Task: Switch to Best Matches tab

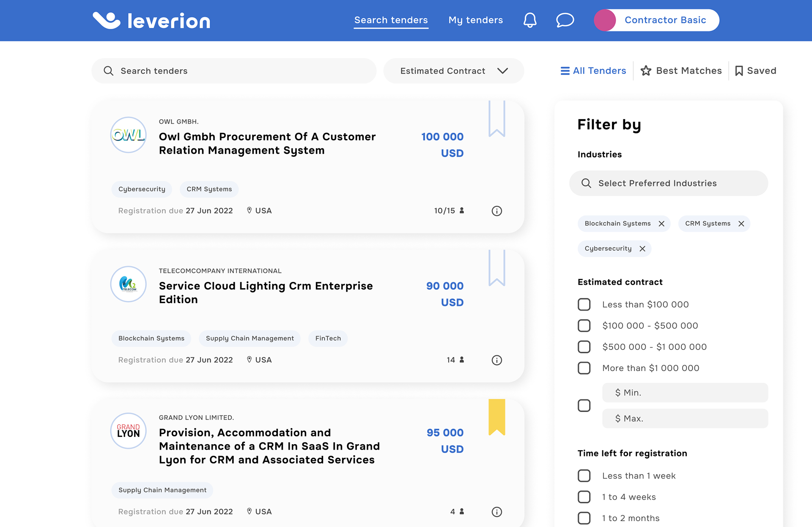Action: 681,71
